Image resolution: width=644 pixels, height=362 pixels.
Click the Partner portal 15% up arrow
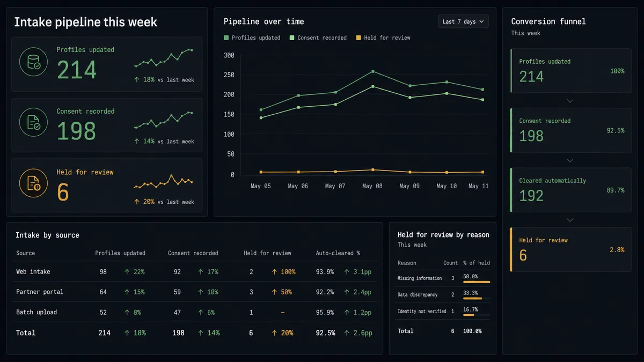click(x=127, y=292)
